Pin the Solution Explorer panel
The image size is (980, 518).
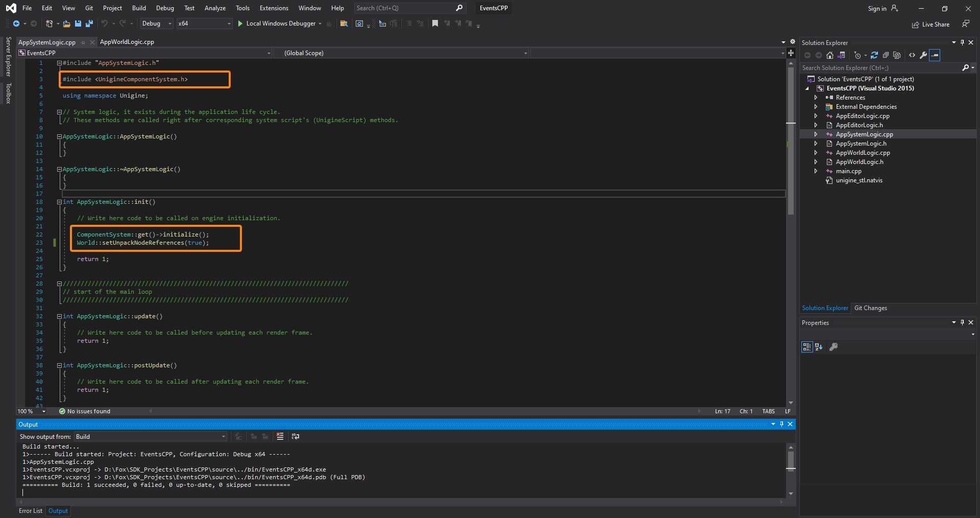(962, 42)
